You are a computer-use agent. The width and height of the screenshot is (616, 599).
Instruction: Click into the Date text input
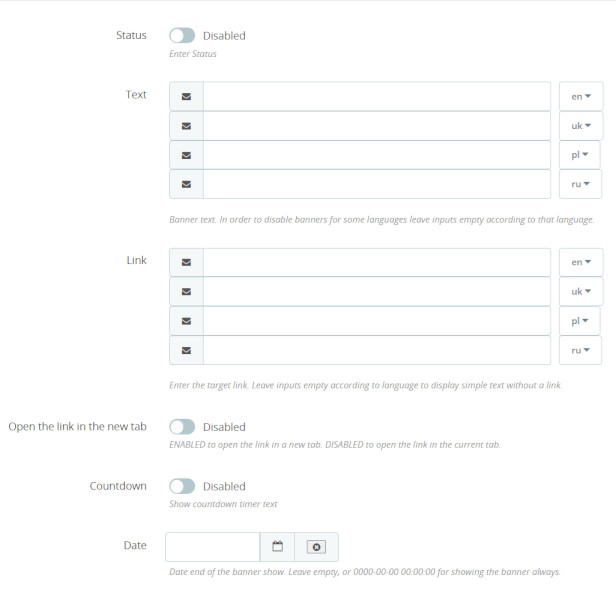213,547
